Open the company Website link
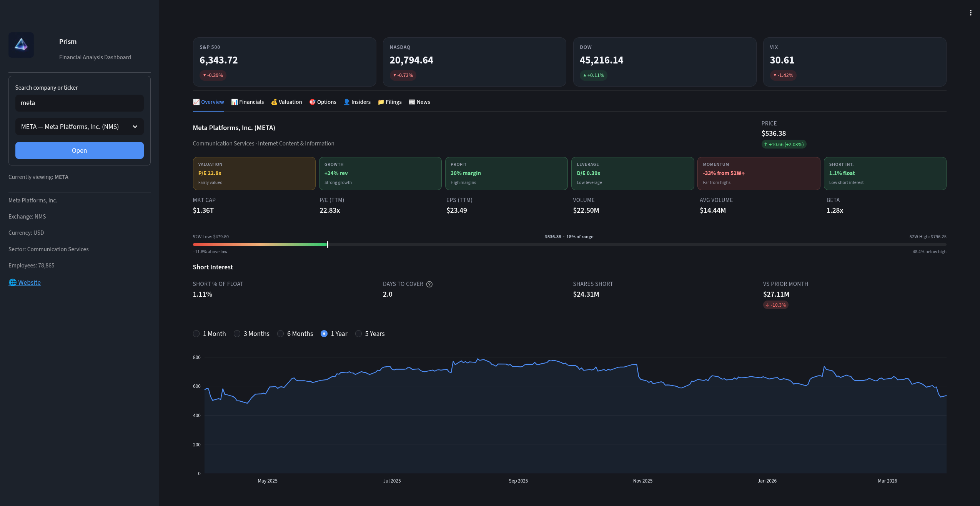 click(25, 282)
